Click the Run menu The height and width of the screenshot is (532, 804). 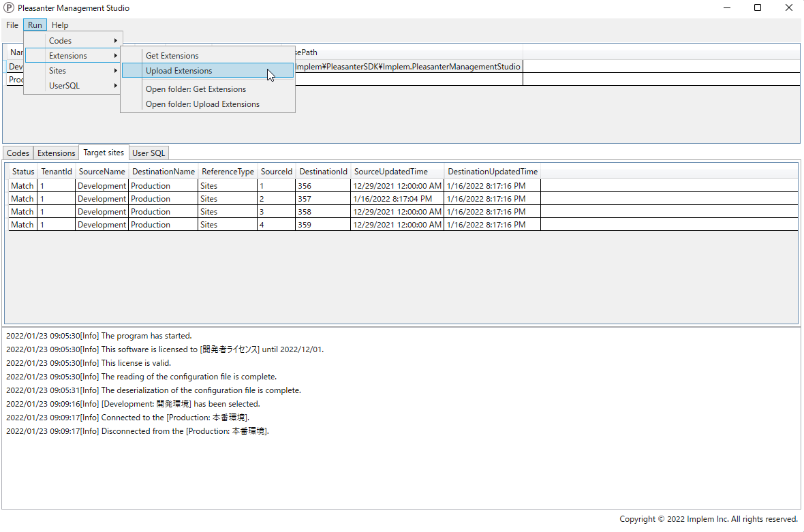click(x=35, y=25)
